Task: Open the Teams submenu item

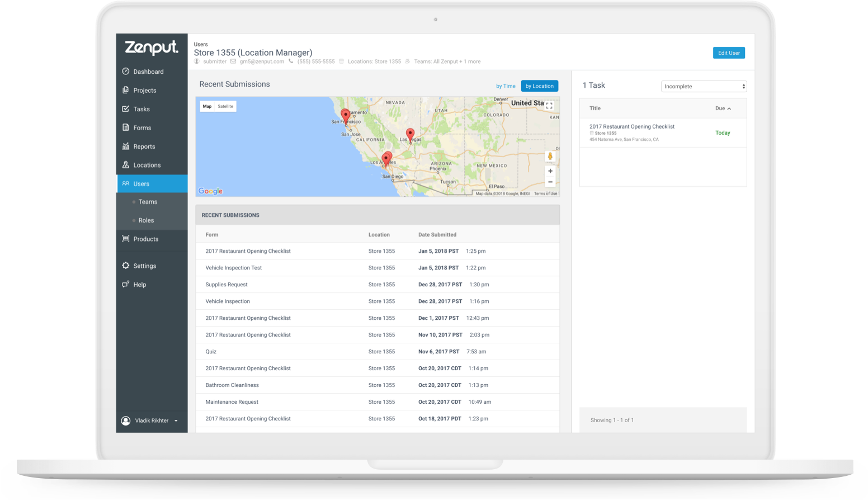Action: point(148,202)
